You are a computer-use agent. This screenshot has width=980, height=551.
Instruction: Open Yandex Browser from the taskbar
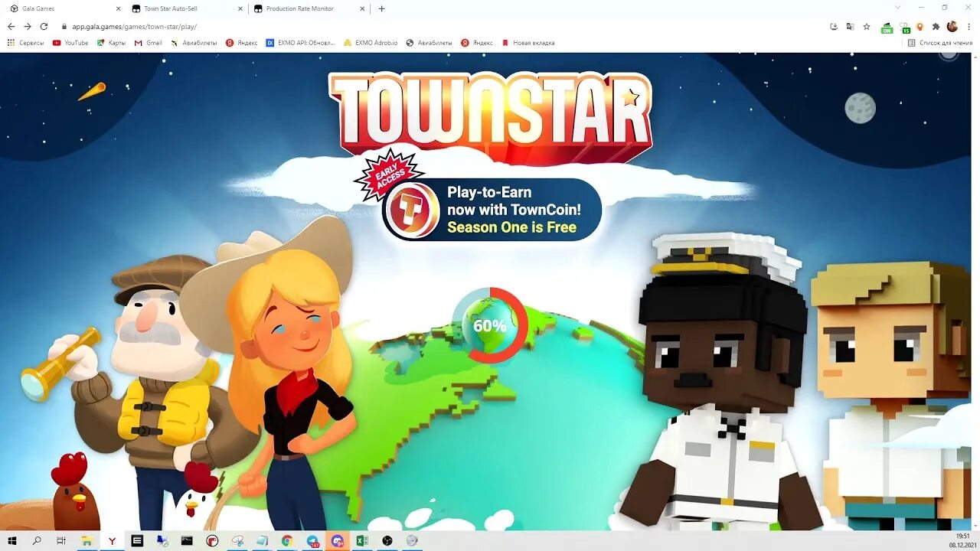(113, 540)
